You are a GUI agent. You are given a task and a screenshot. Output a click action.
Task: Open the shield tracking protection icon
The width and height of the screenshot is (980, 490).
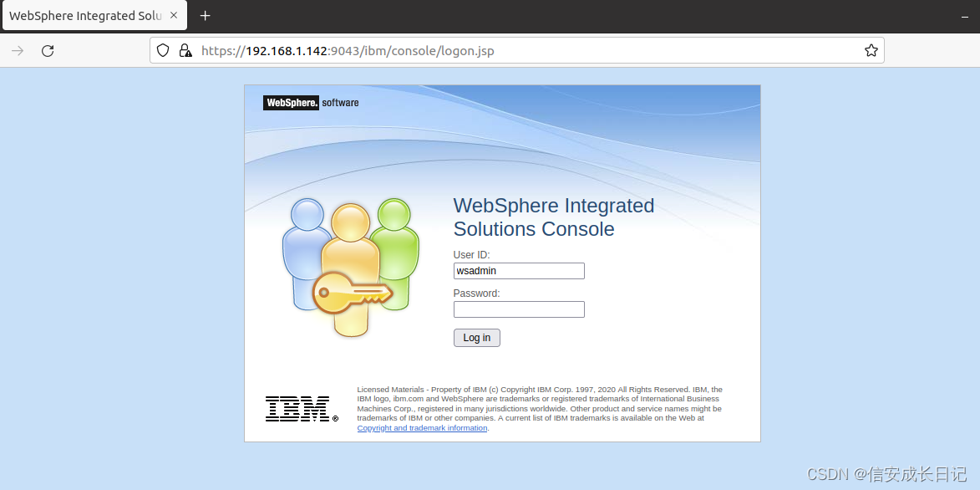tap(163, 51)
